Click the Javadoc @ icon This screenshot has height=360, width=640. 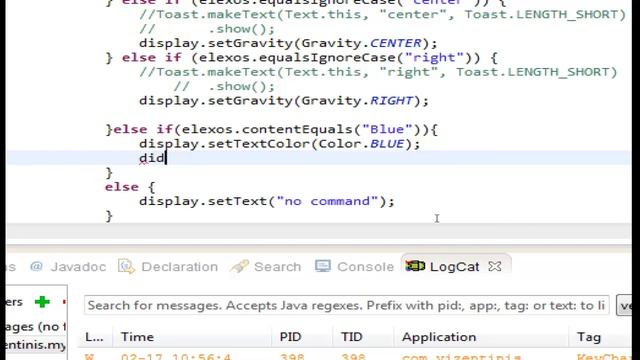36,267
